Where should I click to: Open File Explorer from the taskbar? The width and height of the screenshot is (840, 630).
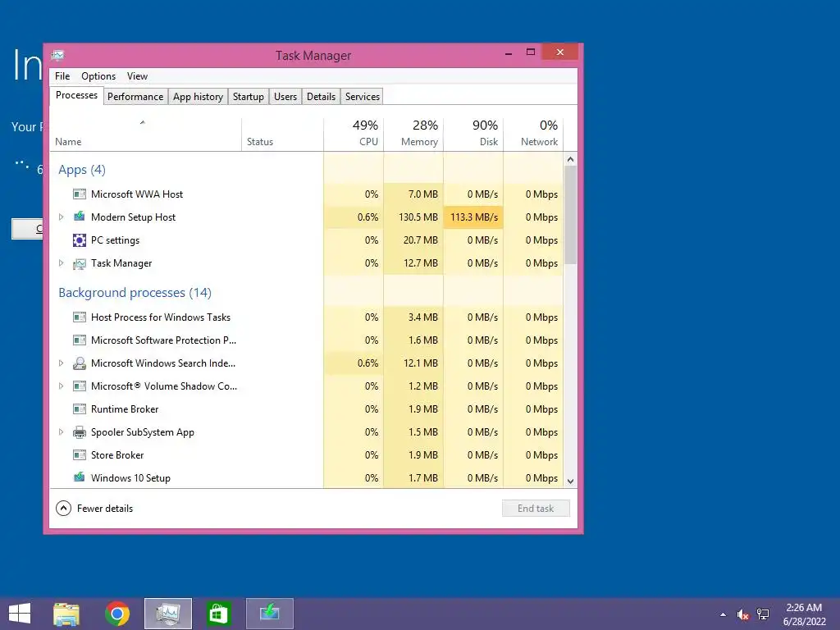[x=66, y=614]
